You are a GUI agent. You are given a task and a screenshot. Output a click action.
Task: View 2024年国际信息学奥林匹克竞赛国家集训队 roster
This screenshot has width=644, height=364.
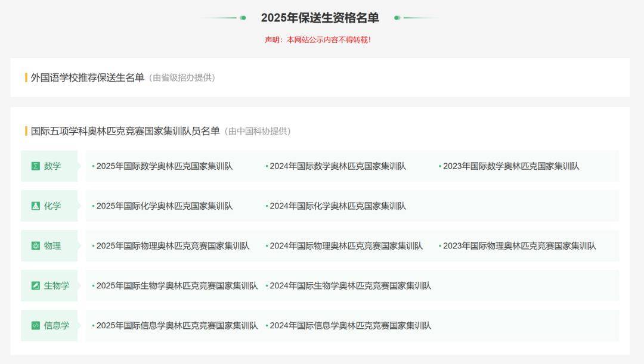click(350, 326)
